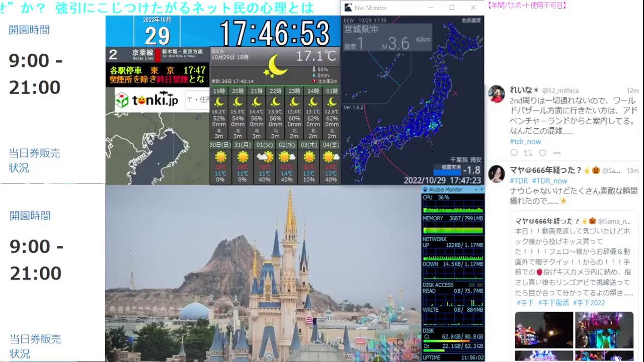Close the Kiwi Monitor window

(473, 8)
